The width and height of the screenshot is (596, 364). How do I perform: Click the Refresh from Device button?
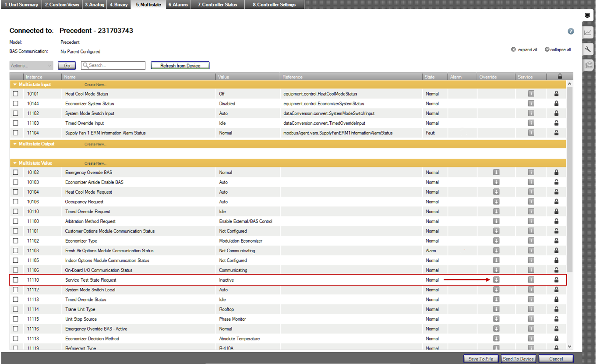(180, 66)
